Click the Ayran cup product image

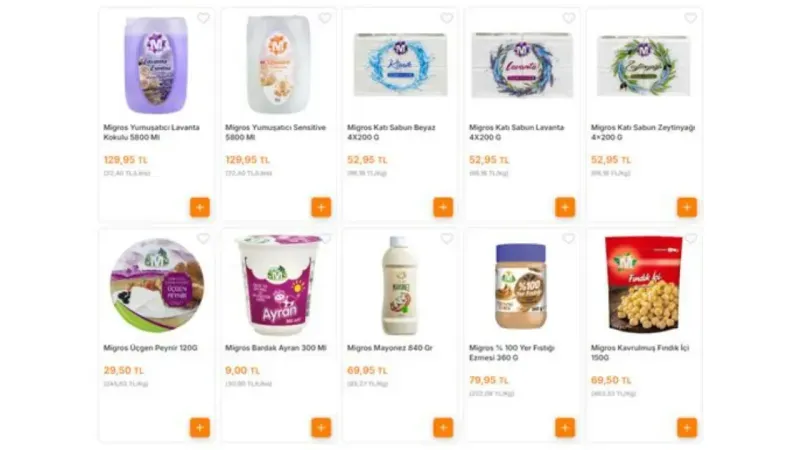(x=278, y=284)
